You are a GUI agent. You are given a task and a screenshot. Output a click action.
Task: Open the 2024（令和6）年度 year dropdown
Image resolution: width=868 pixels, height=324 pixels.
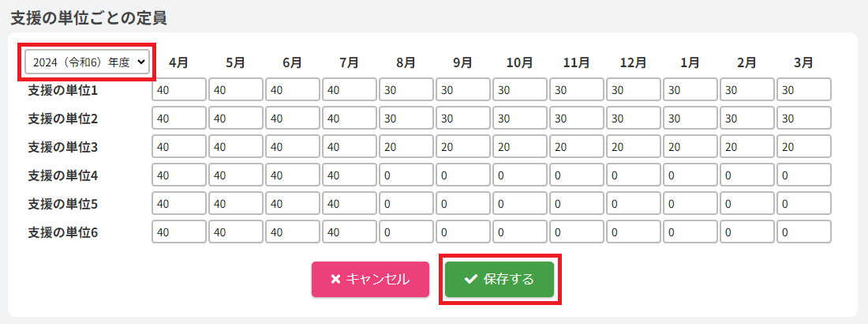[87, 62]
